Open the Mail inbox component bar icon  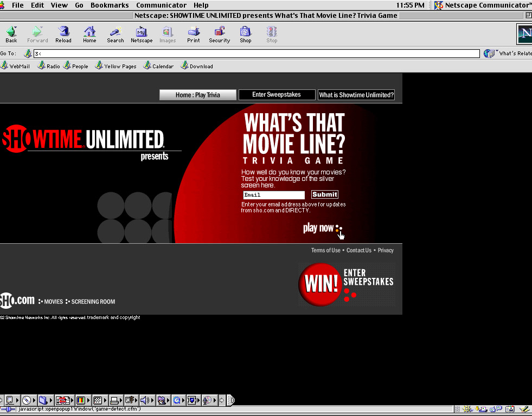tap(481, 409)
